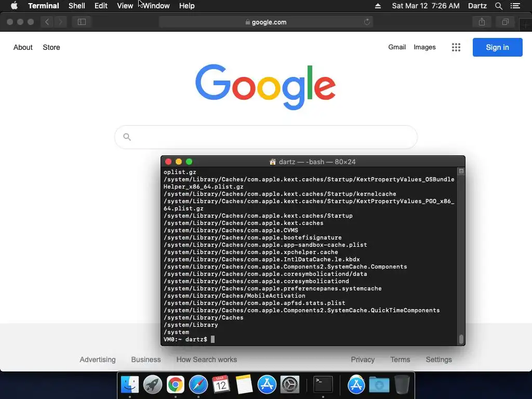This screenshot has height=399, width=532.
Task: Open Notes from the Dock
Action: (244, 385)
